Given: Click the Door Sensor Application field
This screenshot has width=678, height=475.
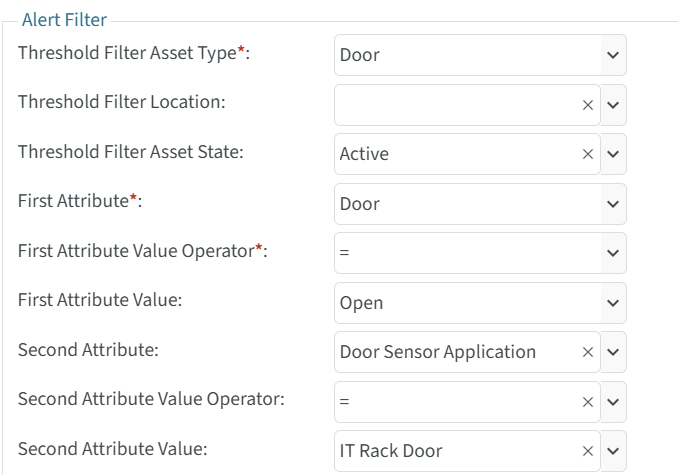Looking at the screenshot, I should (455, 352).
